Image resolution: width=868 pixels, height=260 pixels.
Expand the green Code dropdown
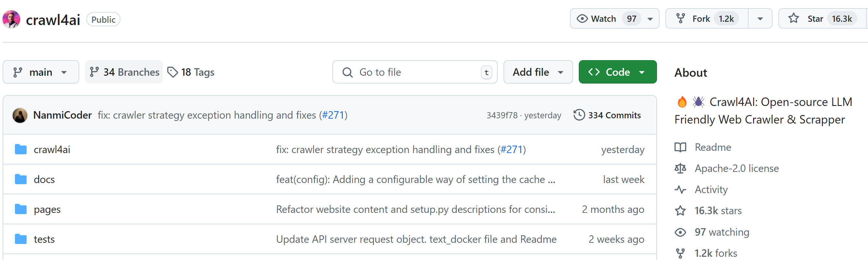point(617,72)
